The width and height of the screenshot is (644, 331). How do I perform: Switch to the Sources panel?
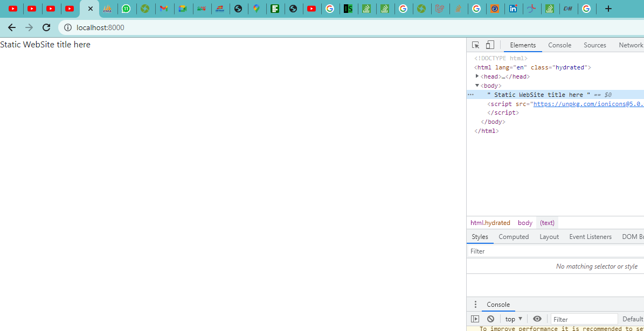(x=595, y=45)
